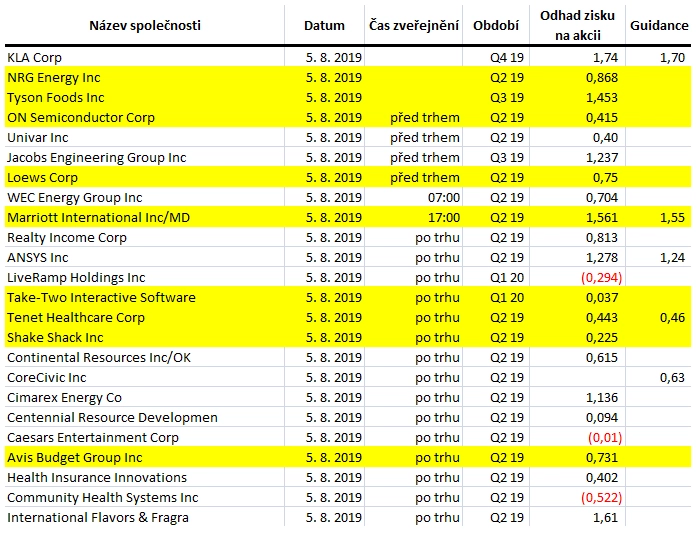Click KLA Corp estimate 1,74
This screenshot has width=699, height=533.
click(x=605, y=57)
